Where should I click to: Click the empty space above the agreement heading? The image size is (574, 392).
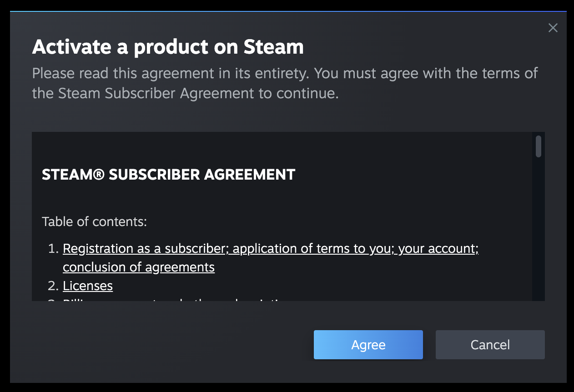273,148
